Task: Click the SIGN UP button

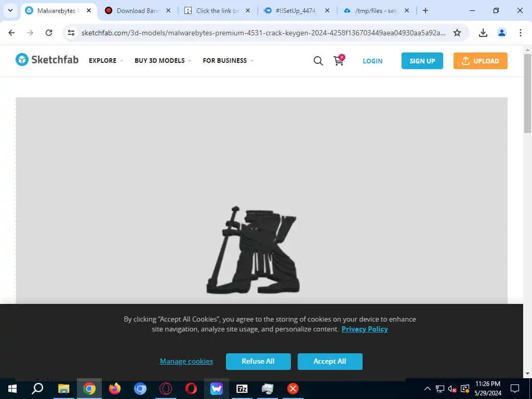Action: [422, 61]
